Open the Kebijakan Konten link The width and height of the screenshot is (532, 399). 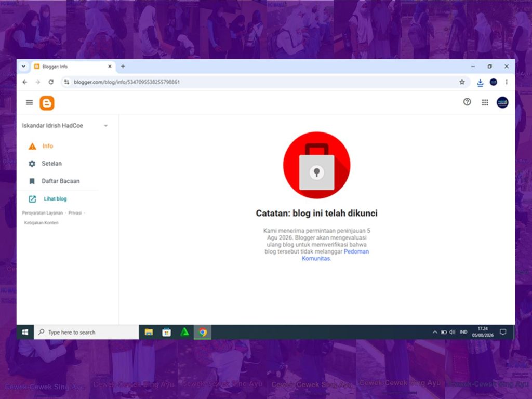(x=42, y=223)
